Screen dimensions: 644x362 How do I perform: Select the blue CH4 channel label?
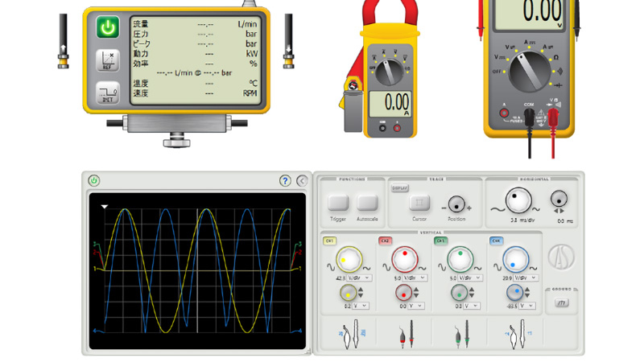point(496,241)
